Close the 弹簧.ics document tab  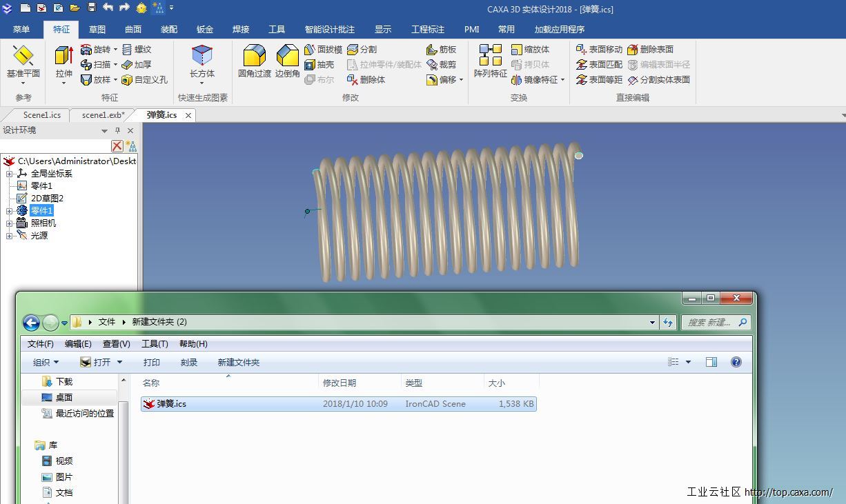click(x=188, y=115)
